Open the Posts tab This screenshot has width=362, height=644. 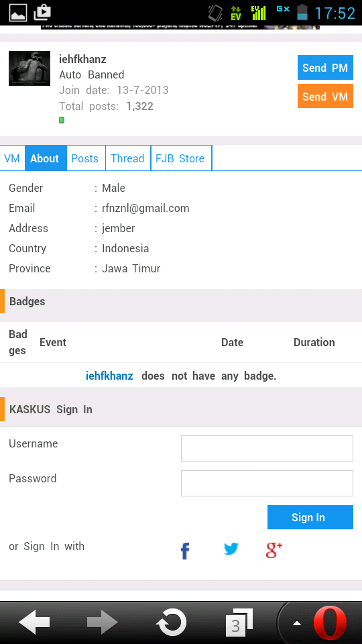coord(85,158)
